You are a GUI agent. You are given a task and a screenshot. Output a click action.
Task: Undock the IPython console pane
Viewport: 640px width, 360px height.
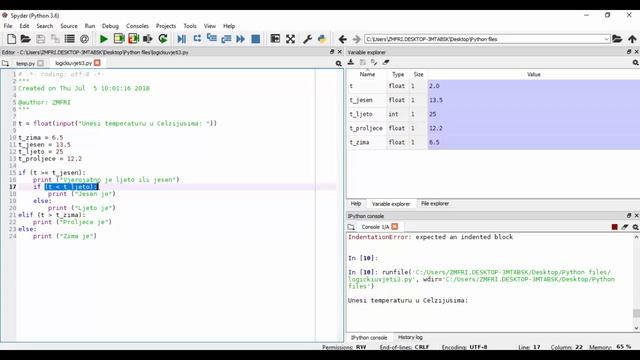tap(629, 216)
